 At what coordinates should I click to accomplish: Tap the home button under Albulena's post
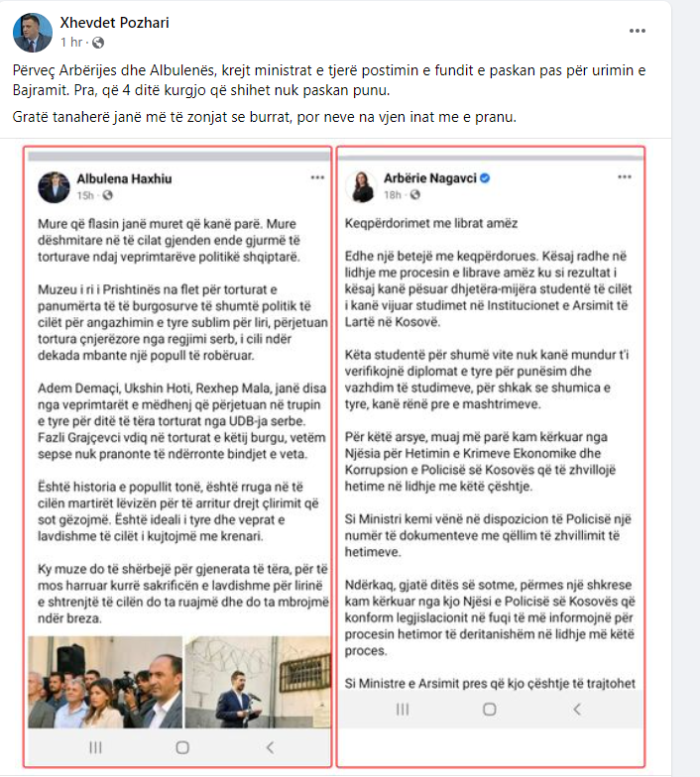(182, 747)
